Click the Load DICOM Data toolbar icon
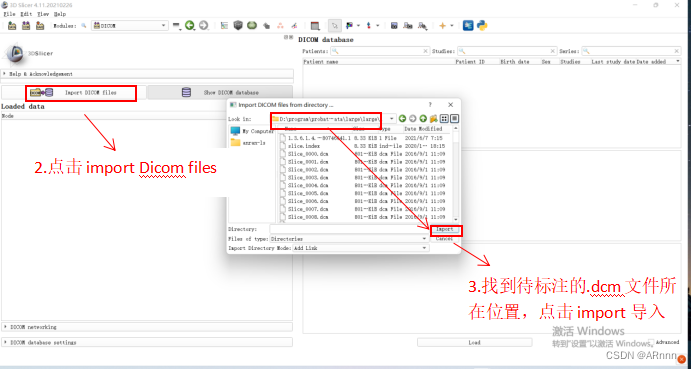 pyautogui.click(x=26, y=26)
